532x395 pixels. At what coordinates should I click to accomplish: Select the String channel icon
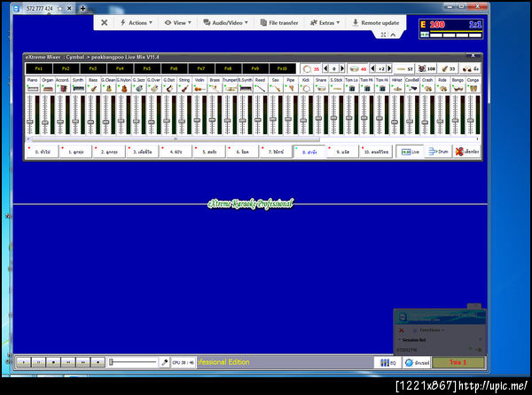[x=184, y=89]
